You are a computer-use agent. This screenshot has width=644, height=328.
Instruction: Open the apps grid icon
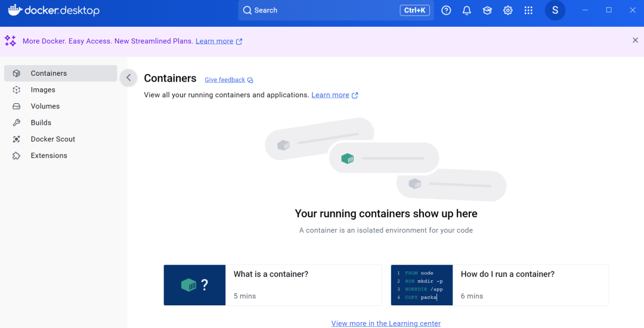(x=528, y=10)
